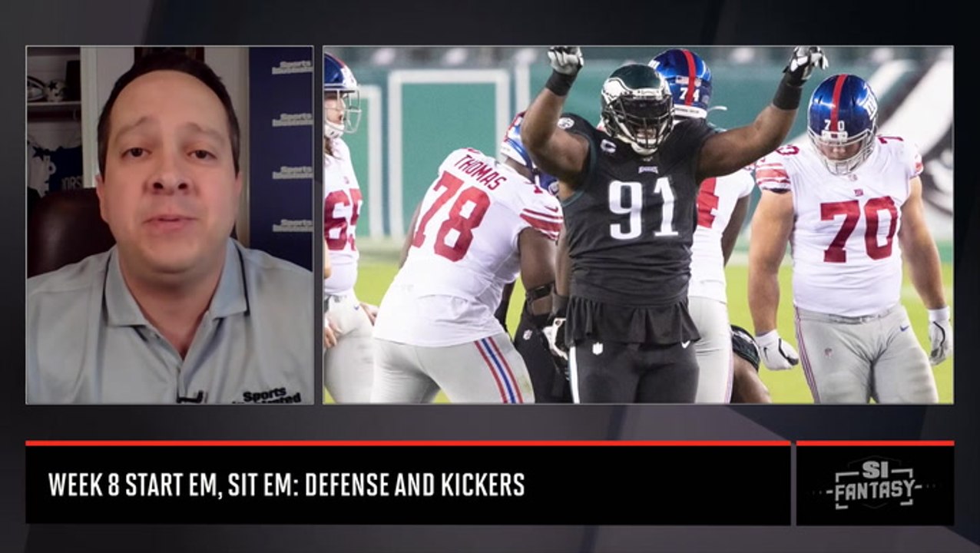Click the SI Fantasy logo
Image resolution: width=980 pixels, height=553 pixels.
point(875,483)
